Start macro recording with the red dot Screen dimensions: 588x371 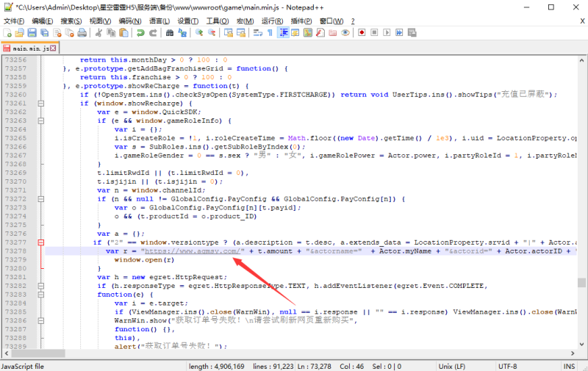coord(360,33)
